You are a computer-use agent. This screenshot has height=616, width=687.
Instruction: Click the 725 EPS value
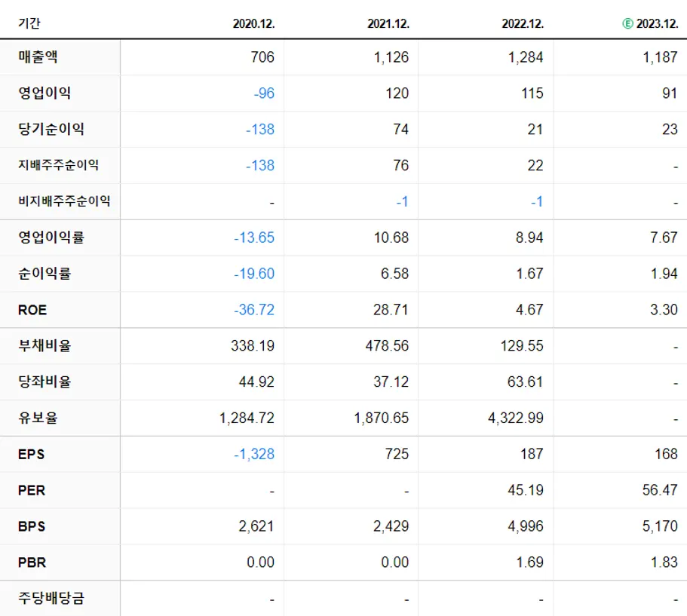[397, 455]
